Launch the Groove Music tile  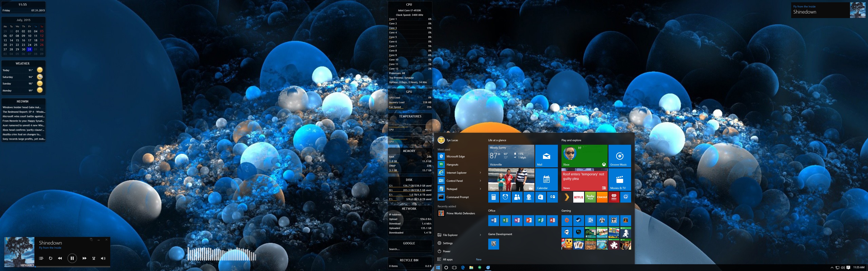[620, 156]
